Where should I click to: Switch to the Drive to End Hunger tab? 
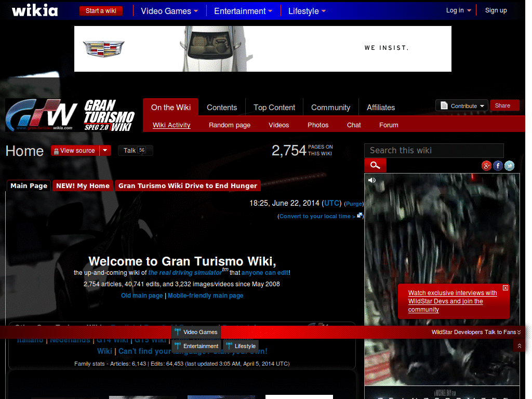click(x=188, y=185)
